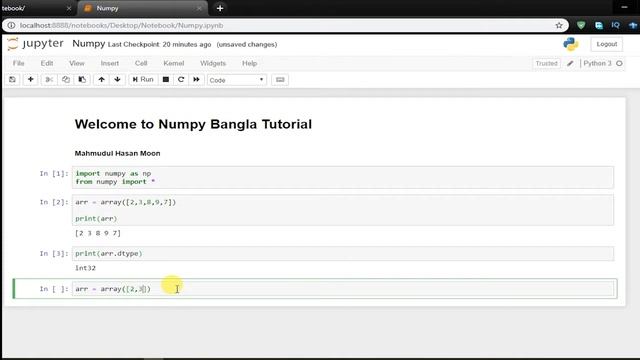Click the Trusted notebook indicator
This screenshot has width=640, height=360.
point(546,63)
